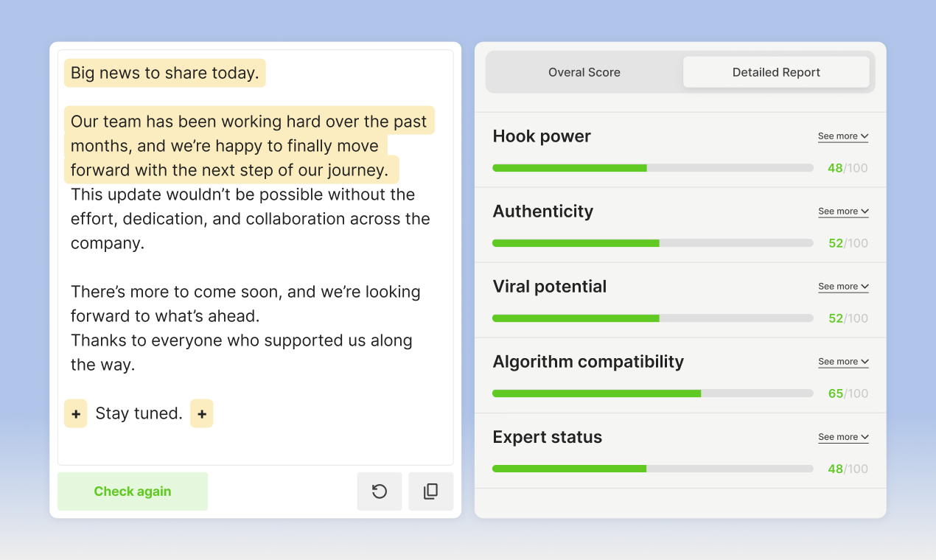Click the Hook power progress bar

click(652, 167)
